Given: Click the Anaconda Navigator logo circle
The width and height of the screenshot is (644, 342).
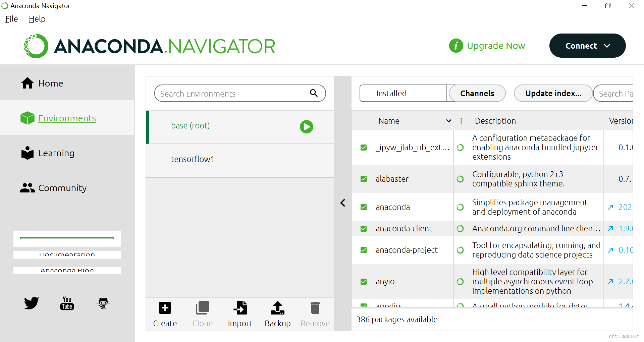Looking at the screenshot, I should [36, 46].
